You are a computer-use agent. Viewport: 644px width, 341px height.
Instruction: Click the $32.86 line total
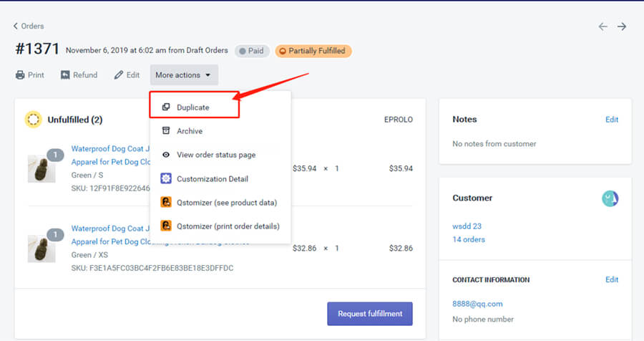401,248
